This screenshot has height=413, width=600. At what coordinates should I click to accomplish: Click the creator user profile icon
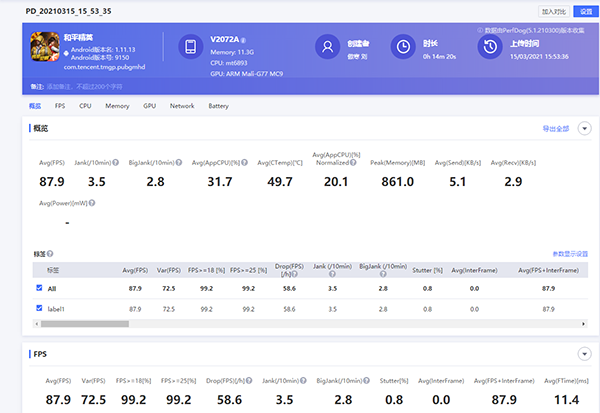[326, 47]
